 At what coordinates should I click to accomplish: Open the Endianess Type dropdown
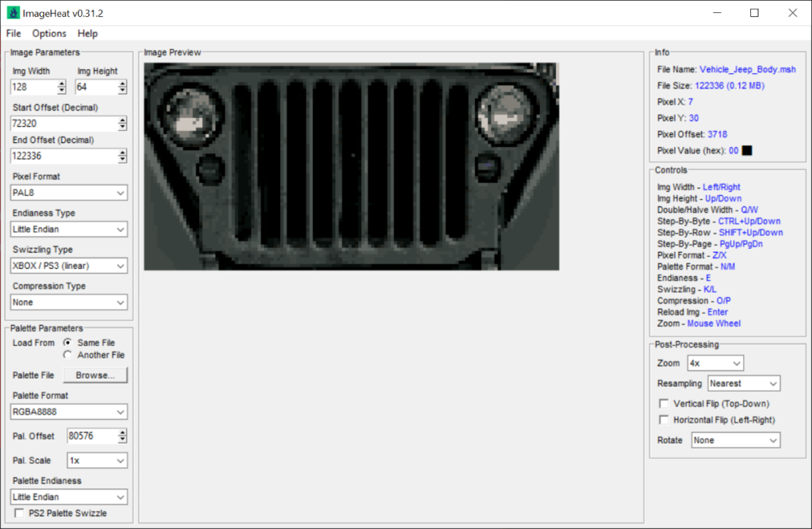tap(69, 229)
